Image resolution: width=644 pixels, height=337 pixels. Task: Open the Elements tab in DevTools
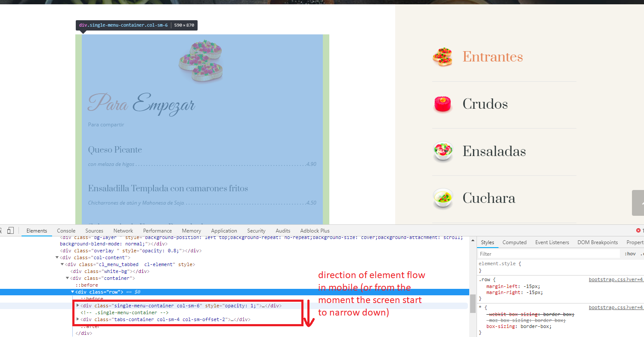click(x=37, y=231)
